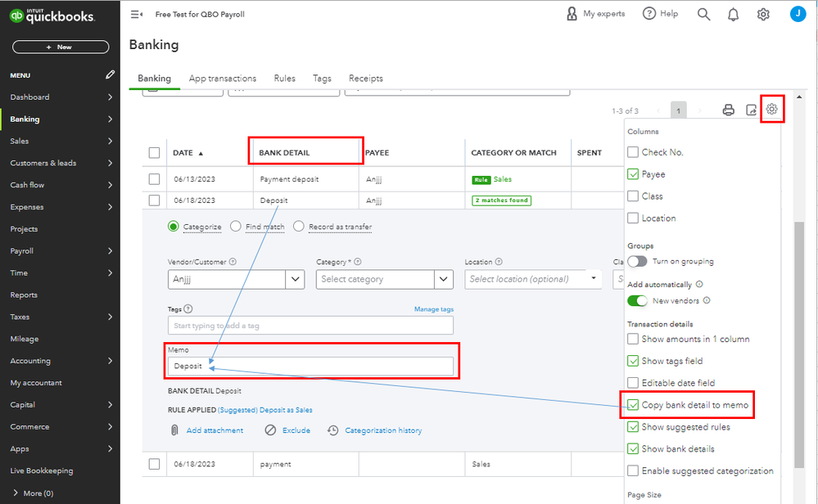Switch to the Receipts tab
The width and height of the screenshot is (818, 504).
366,79
